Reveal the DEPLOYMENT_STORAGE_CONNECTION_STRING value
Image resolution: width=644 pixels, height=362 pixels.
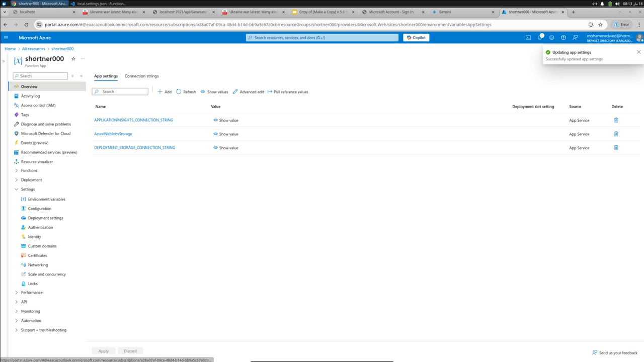click(x=226, y=147)
